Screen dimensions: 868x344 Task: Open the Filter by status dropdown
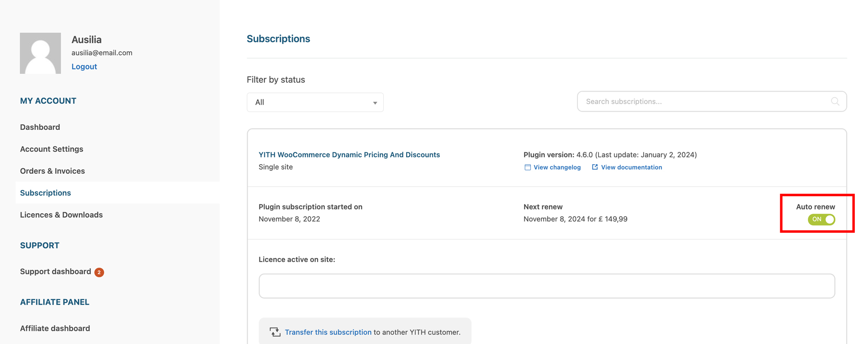point(315,102)
